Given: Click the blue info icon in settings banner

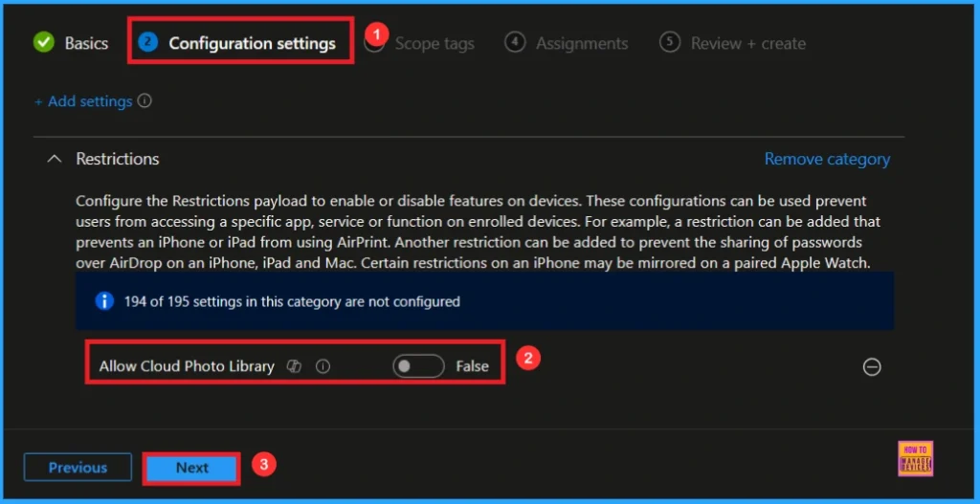Looking at the screenshot, I should click(x=104, y=301).
